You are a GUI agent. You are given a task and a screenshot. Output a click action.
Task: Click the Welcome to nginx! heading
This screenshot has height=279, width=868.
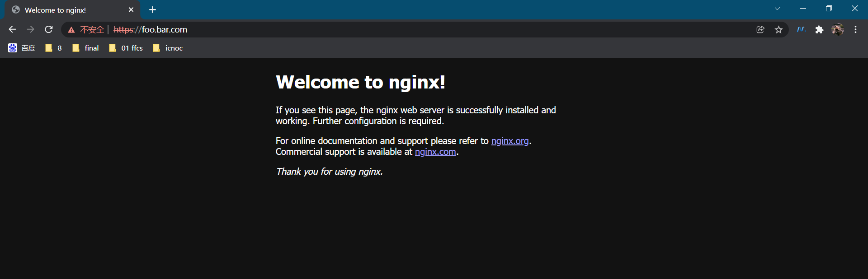point(361,82)
